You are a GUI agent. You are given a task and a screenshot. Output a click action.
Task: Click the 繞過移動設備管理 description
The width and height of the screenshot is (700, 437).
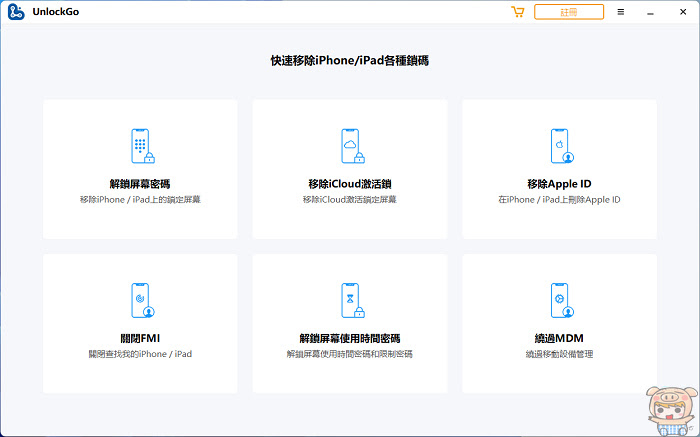[559, 354]
